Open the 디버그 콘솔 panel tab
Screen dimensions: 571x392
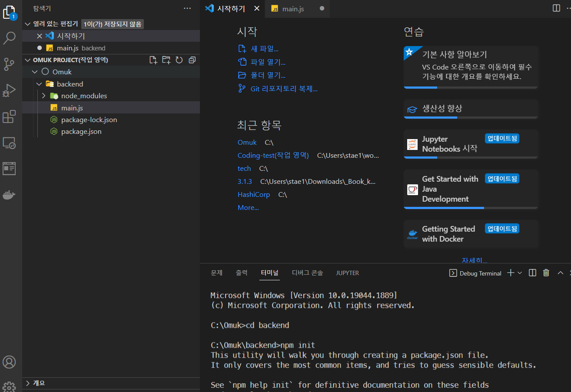tap(308, 273)
